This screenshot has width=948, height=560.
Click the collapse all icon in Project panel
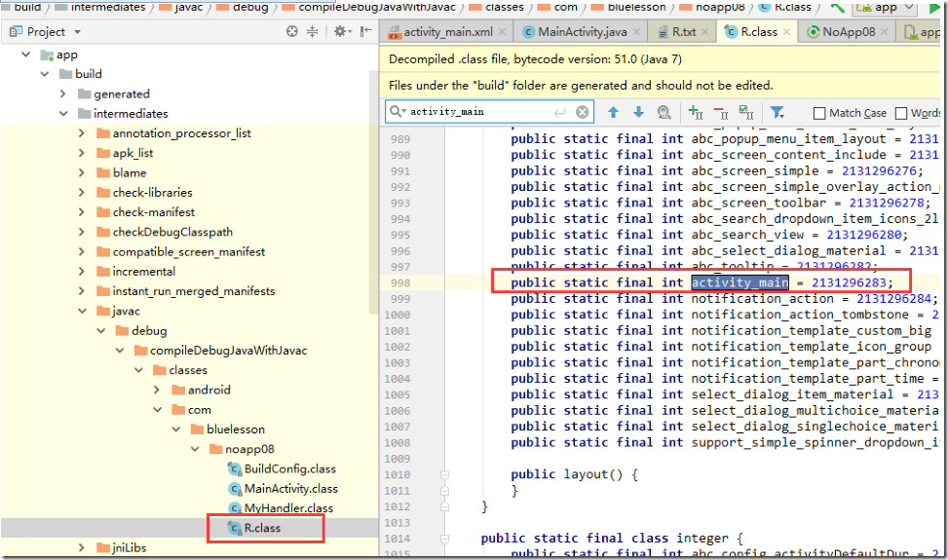312,31
